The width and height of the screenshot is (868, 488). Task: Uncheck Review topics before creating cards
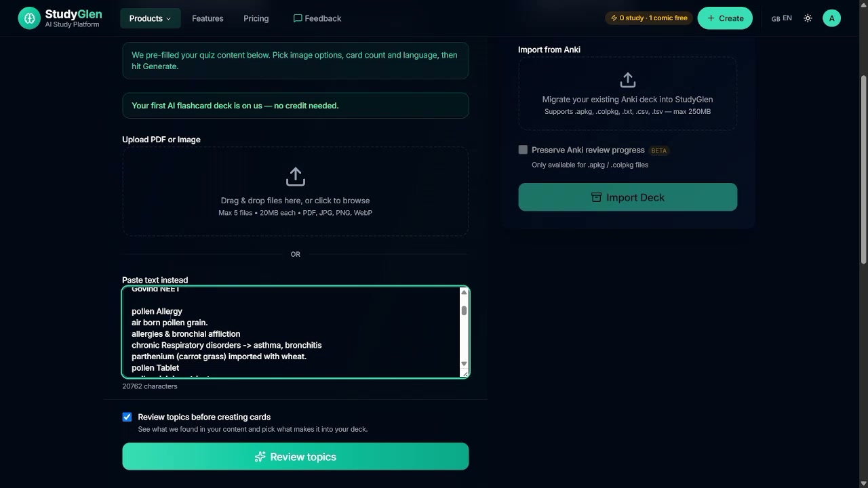point(127,417)
